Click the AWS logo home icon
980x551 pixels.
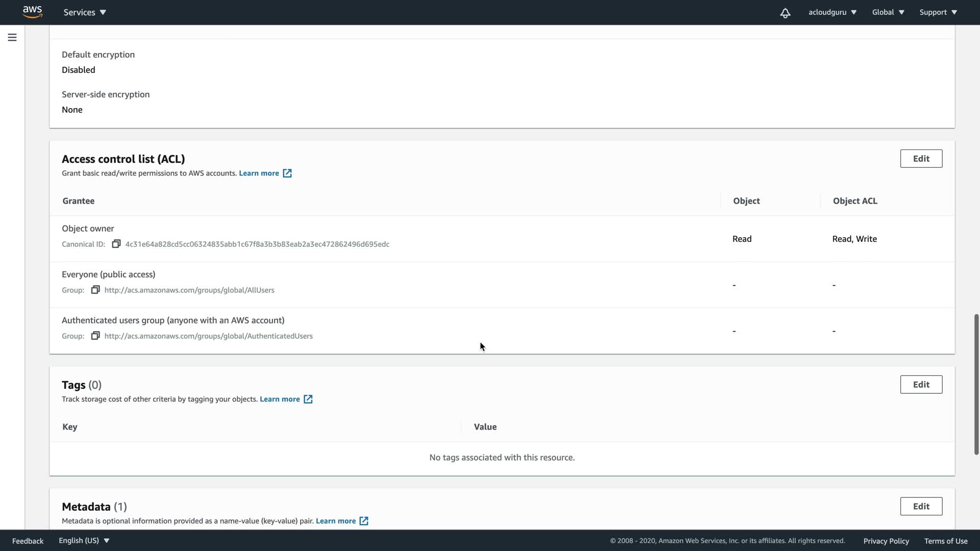[x=33, y=12]
